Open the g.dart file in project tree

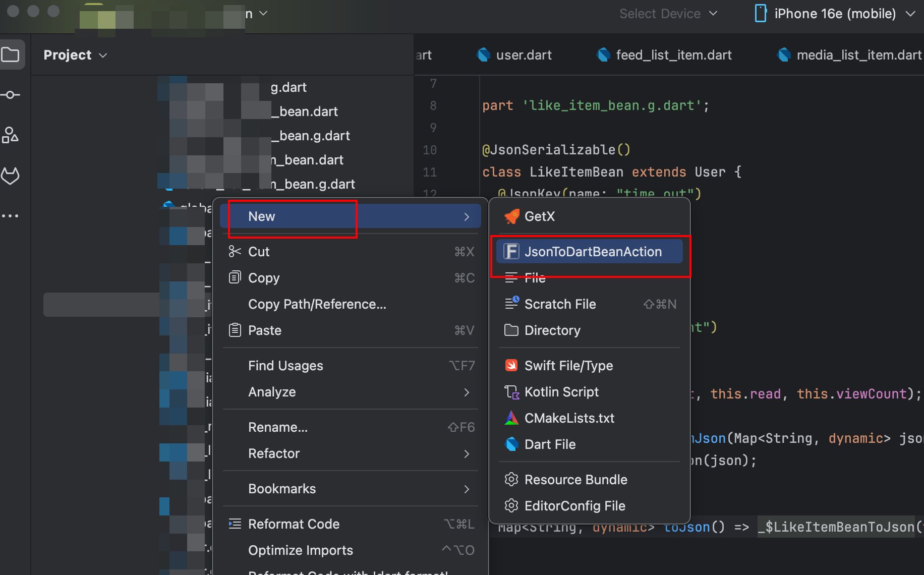coord(288,87)
